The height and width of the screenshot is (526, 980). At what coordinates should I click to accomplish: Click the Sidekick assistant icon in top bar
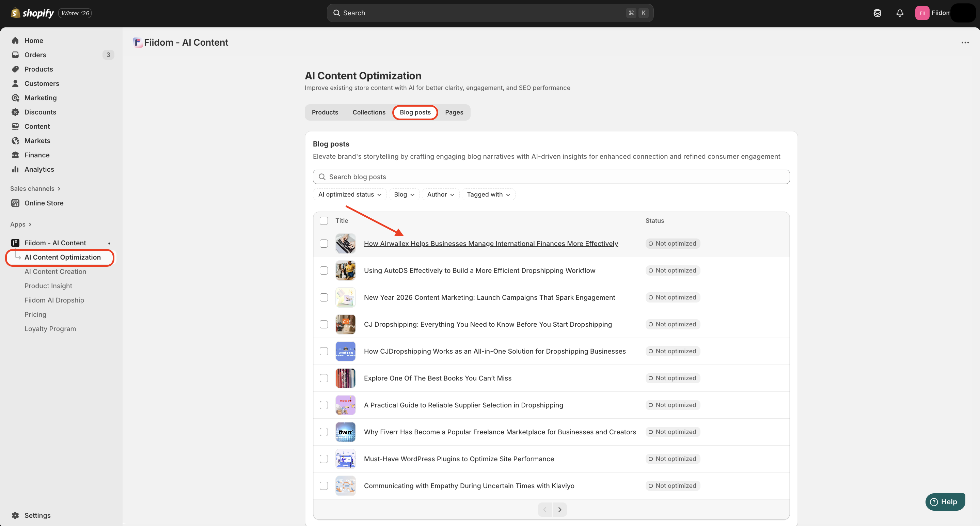(877, 13)
